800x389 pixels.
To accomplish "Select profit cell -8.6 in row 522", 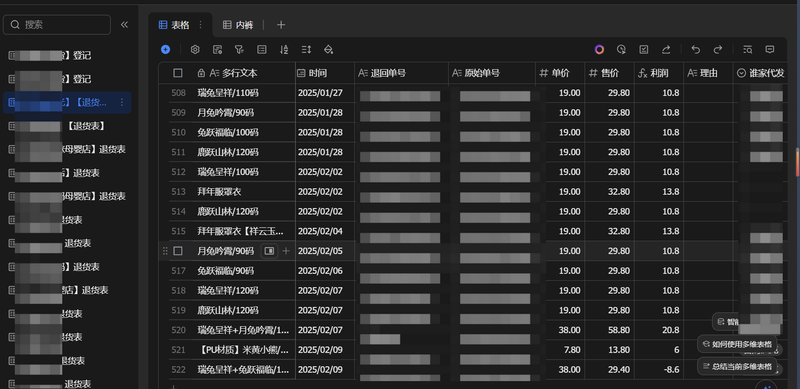I will pyautogui.click(x=659, y=369).
